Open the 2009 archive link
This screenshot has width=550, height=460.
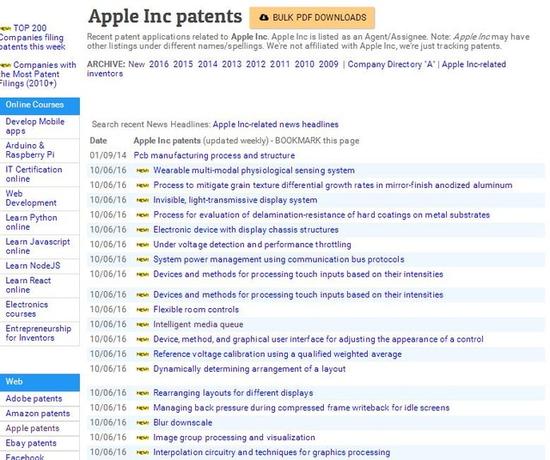coord(329,64)
